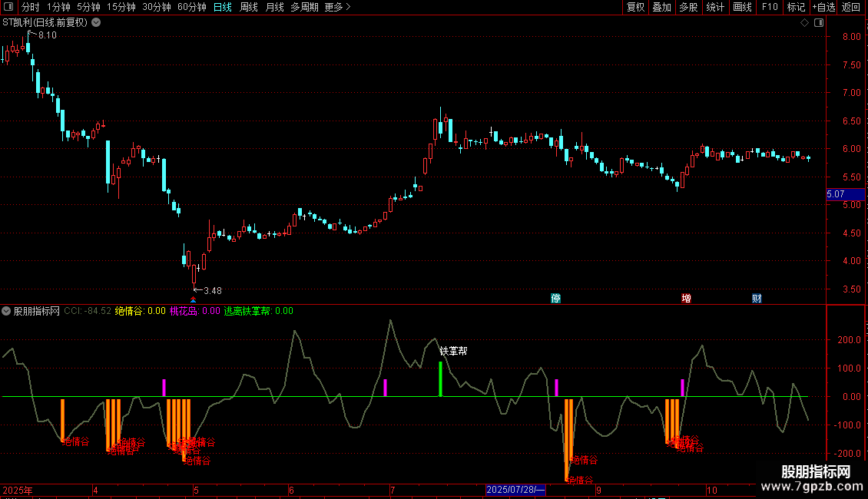This screenshot has height=499, width=868.
Task: Select the 30分钟 period tab
Action: (x=156, y=7)
